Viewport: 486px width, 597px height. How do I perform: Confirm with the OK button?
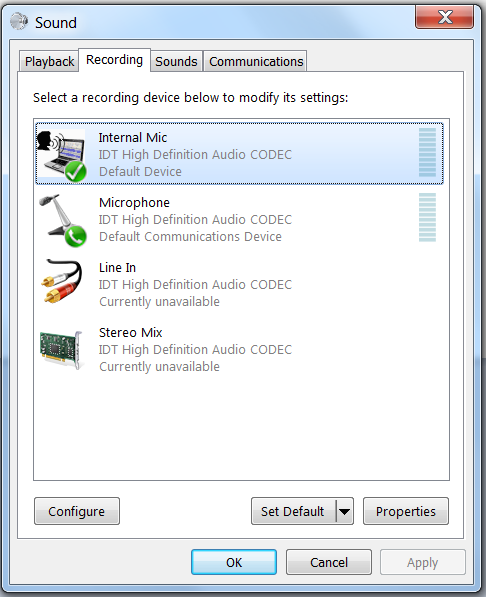(234, 562)
